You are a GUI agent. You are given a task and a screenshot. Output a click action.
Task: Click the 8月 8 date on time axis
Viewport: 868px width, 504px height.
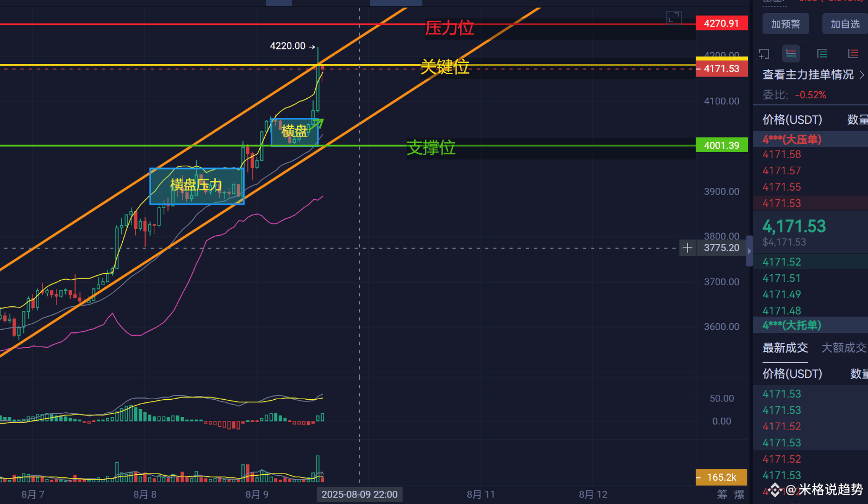(145, 494)
